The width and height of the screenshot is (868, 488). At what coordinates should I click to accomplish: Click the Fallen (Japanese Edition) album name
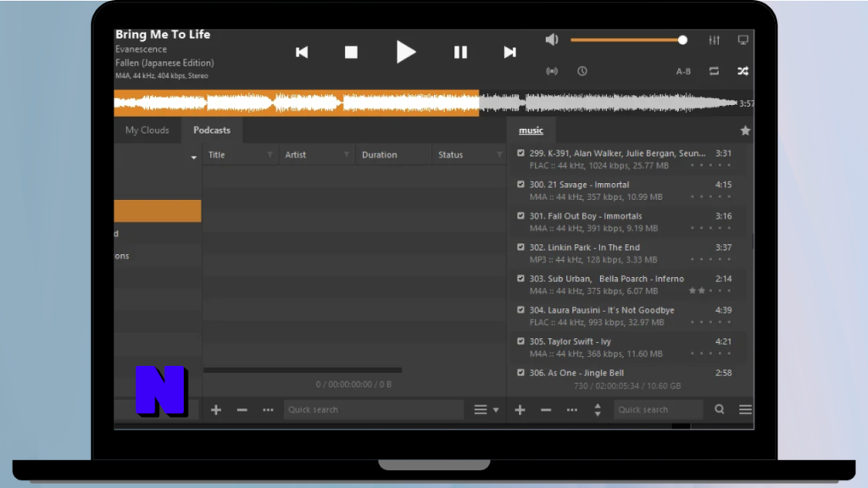pos(164,63)
